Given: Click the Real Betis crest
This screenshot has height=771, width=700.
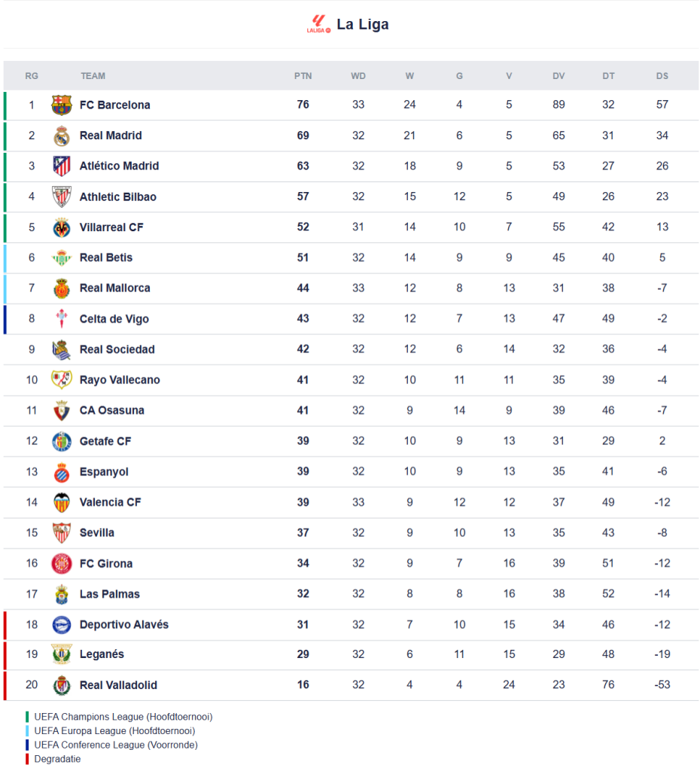Looking at the screenshot, I should coord(62,258).
